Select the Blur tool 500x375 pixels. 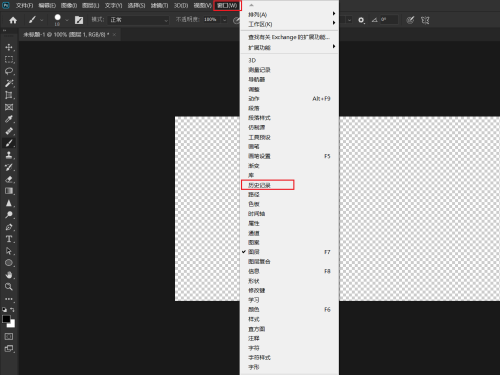[9, 203]
